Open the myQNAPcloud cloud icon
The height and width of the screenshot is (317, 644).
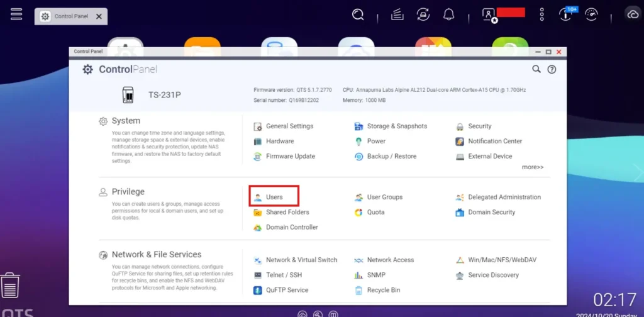(633, 15)
